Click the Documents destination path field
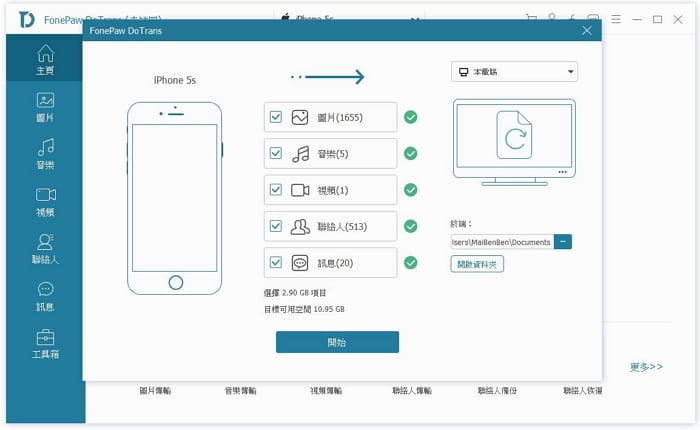Viewport: 700px width, 430px height. 502,242
